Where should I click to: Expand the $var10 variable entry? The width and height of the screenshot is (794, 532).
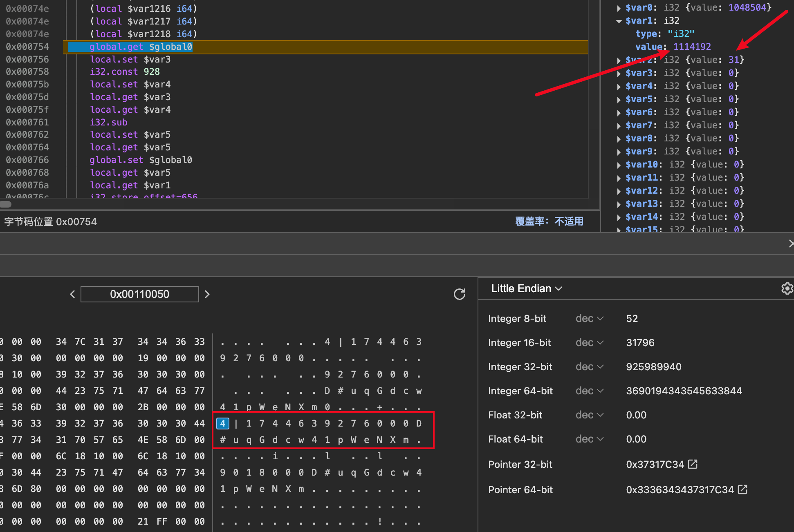tap(619, 165)
